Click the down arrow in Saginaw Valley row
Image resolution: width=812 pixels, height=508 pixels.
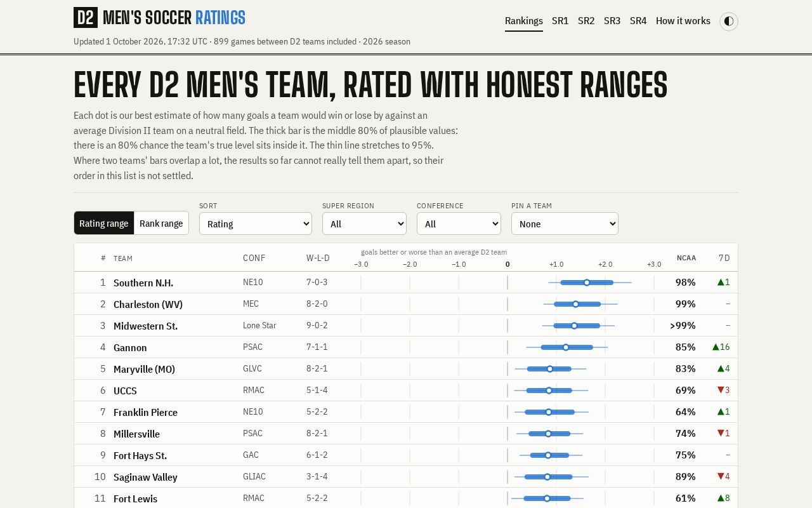pyautogui.click(x=721, y=477)
